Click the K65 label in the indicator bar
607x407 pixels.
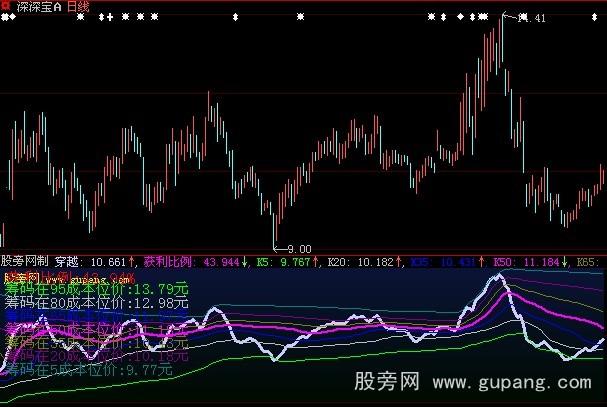coord(588,262)
